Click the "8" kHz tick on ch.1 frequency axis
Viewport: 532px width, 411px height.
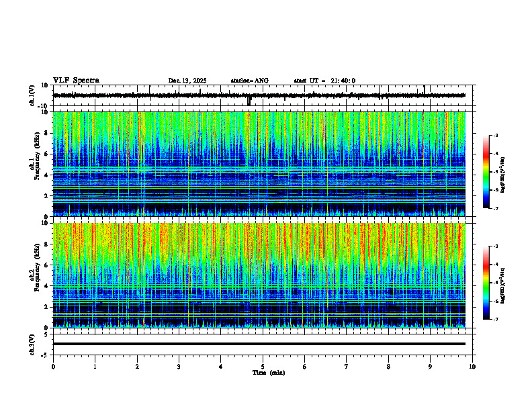[x=47, y=133]
